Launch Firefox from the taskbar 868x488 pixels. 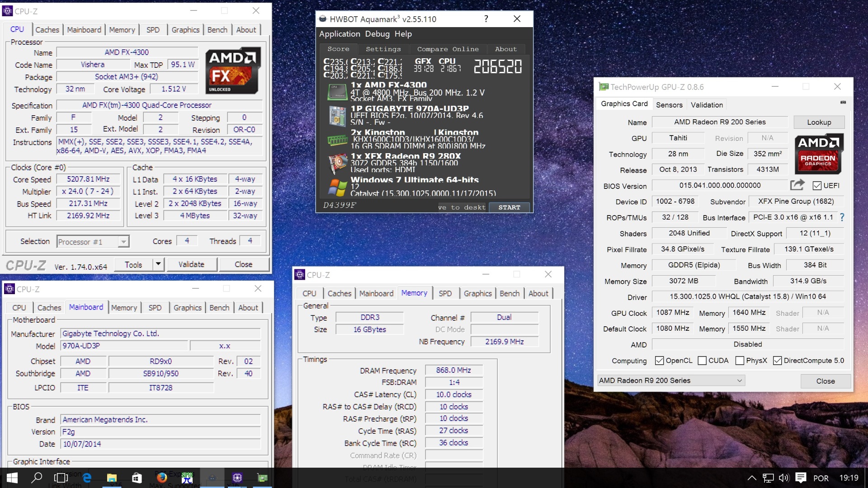[161, 478]
